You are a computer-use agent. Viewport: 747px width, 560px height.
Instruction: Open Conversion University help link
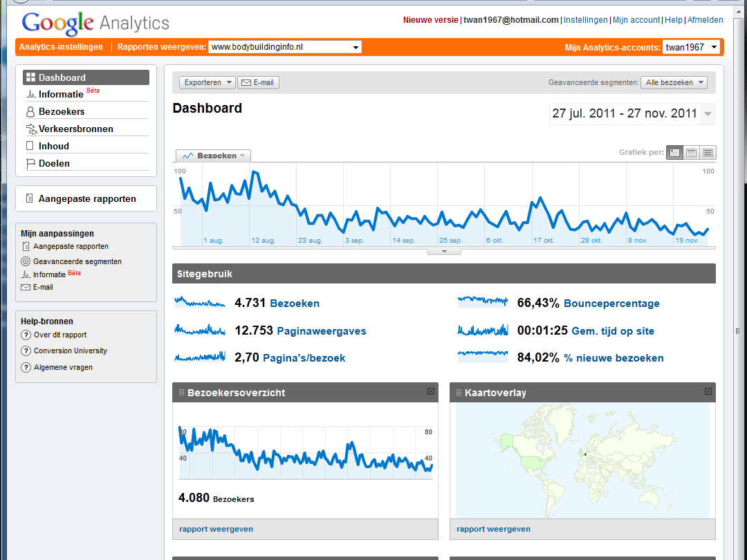(71, 351)
